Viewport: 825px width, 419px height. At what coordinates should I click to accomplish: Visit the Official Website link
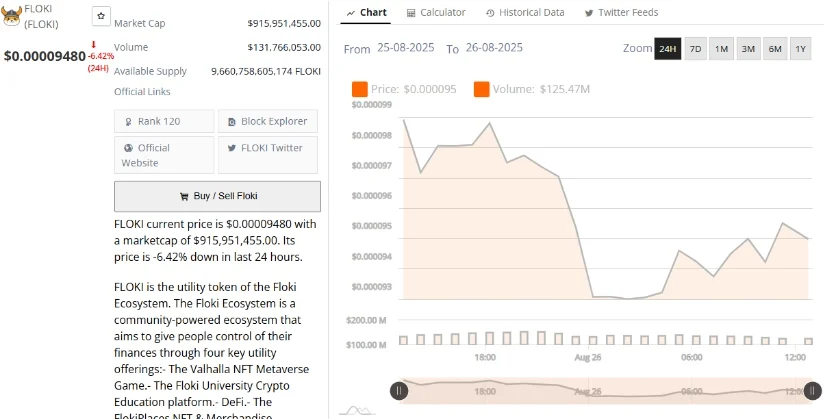tap(163, 155)
